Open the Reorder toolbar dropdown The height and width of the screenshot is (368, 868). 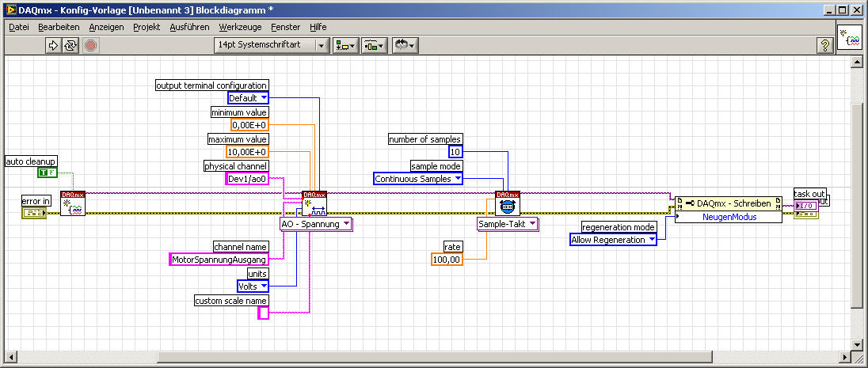(x=405, y=45)
